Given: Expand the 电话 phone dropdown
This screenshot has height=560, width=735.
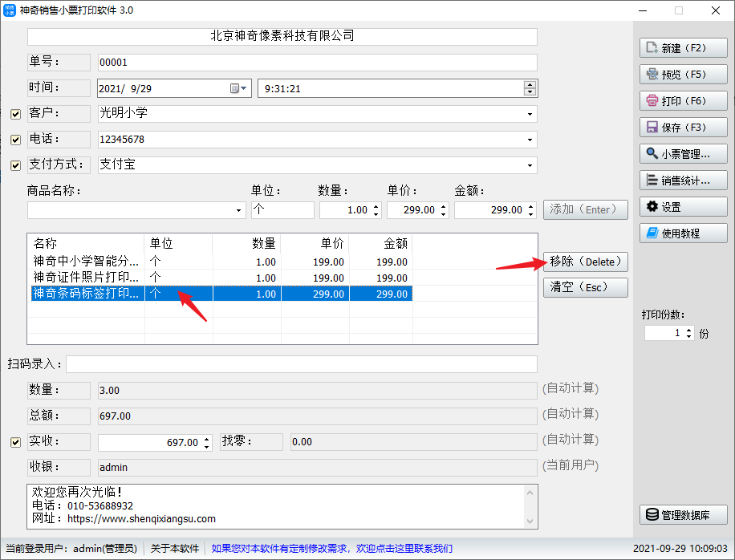Looking at the screenshot, I should click(530, 140).
